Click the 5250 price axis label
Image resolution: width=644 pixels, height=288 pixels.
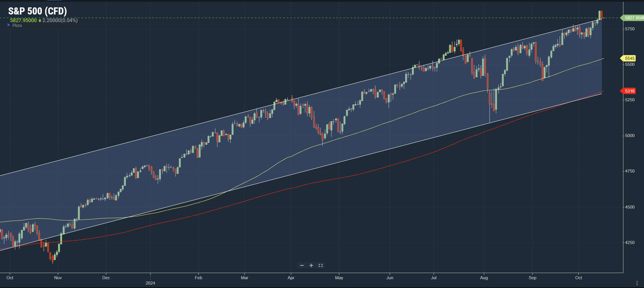point(630,100)
